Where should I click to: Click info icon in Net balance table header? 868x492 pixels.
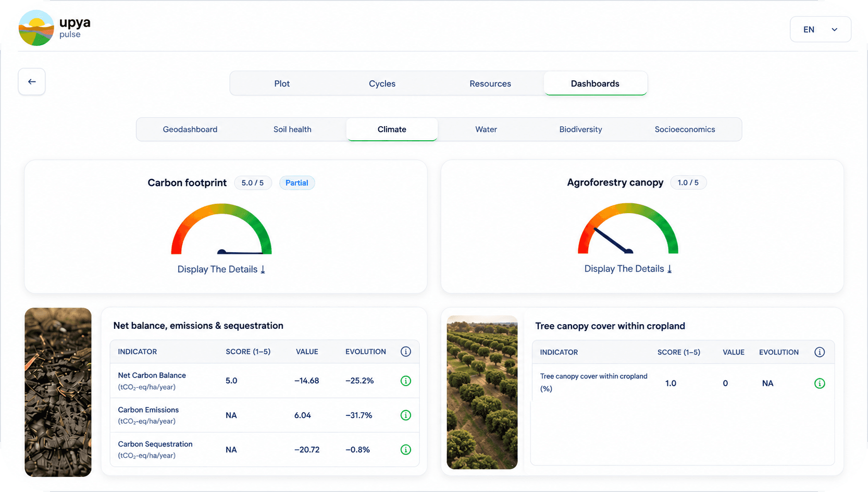click(x=406, y=352)
